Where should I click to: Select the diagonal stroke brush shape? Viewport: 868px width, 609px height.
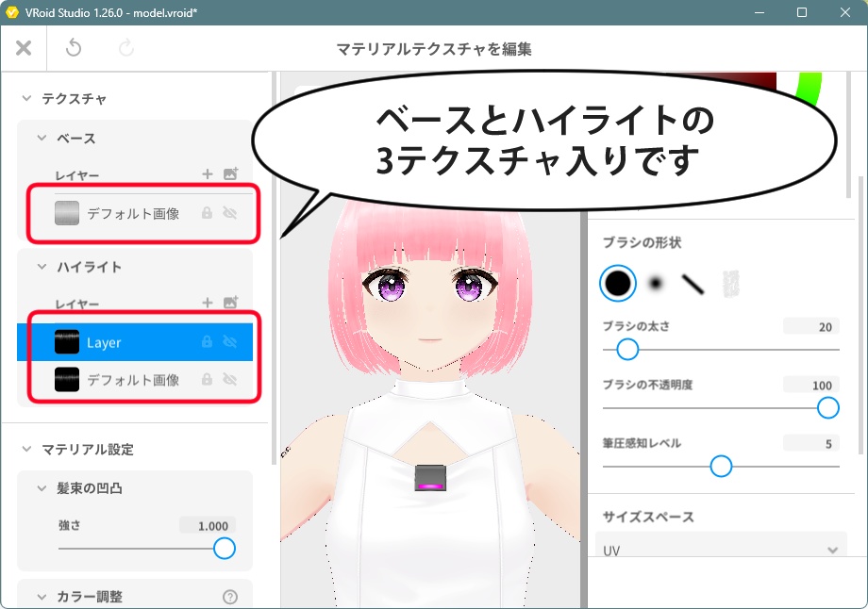tap(695, 284)
